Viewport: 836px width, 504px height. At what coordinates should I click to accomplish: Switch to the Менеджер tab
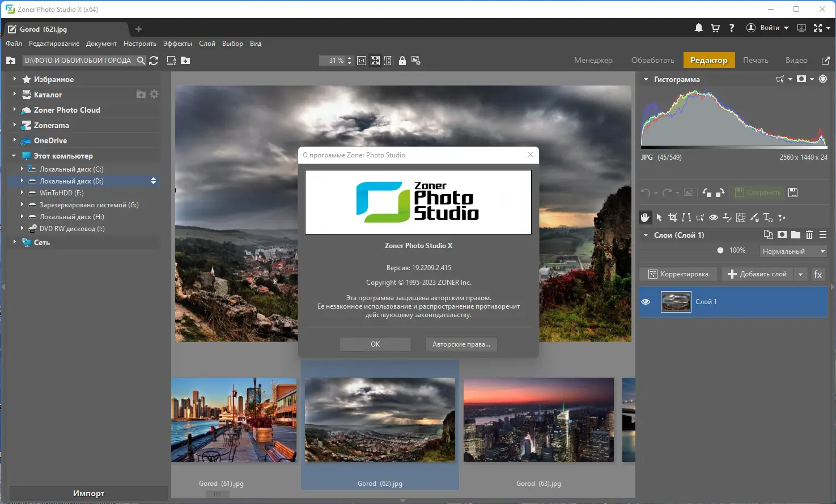(x=593, y=60)
